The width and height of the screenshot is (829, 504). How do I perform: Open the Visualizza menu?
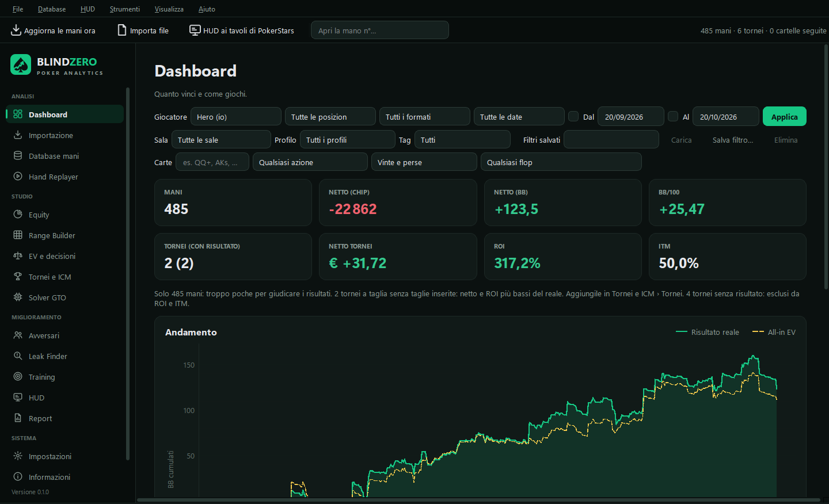point(169,9)
